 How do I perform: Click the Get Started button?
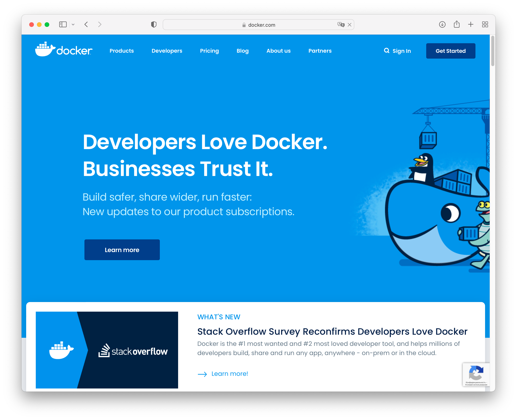(451, 51)
